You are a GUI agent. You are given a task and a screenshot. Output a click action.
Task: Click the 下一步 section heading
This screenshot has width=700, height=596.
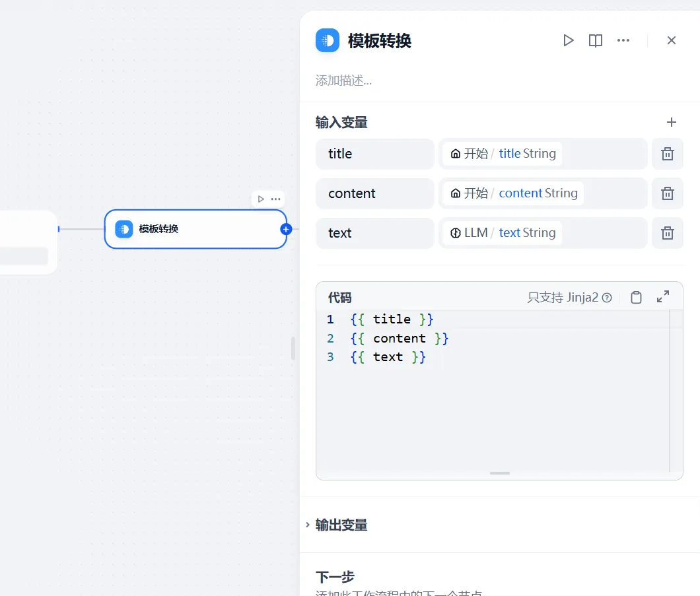(335, 578)
